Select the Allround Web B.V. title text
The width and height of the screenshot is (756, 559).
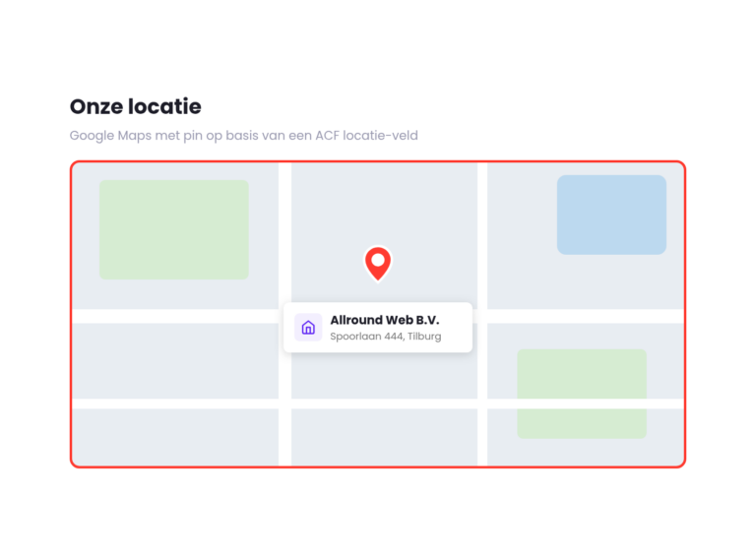(385, 320)
